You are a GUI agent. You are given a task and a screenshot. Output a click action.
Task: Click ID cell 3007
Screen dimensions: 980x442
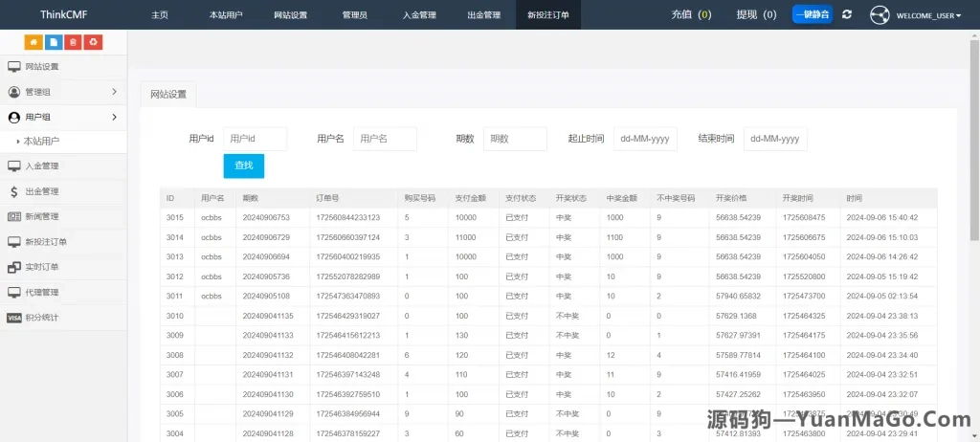click(x=175, y=374)
